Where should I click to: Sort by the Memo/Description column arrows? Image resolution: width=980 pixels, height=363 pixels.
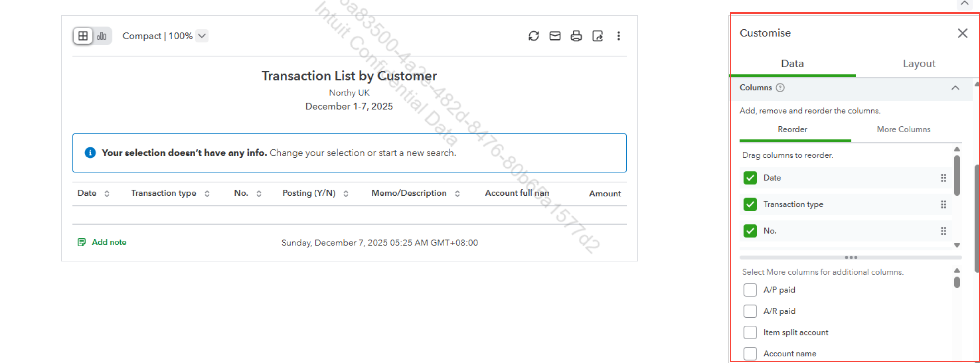coord(457,193)
